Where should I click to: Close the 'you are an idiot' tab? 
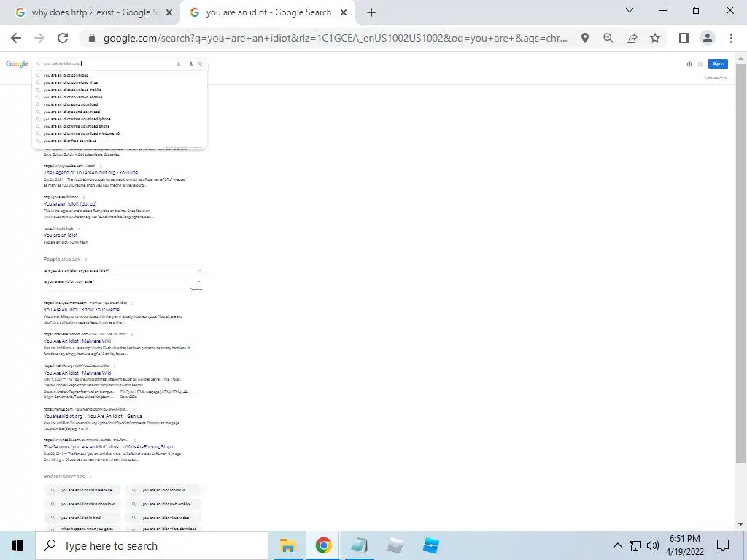pyautogui.click(x=344, y=13)
